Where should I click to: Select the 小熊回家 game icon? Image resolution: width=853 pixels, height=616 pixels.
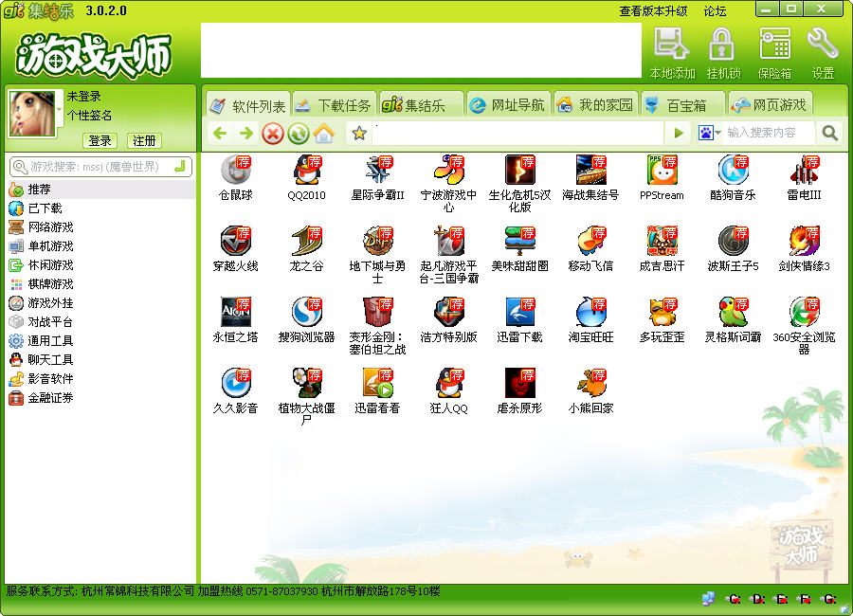590,383
